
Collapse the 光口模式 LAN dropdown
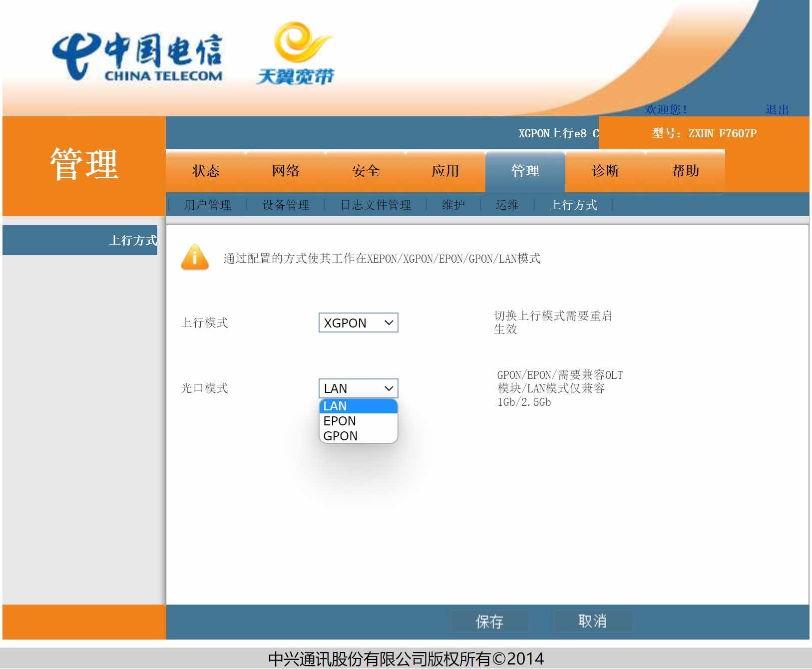[x=358, y=388]
